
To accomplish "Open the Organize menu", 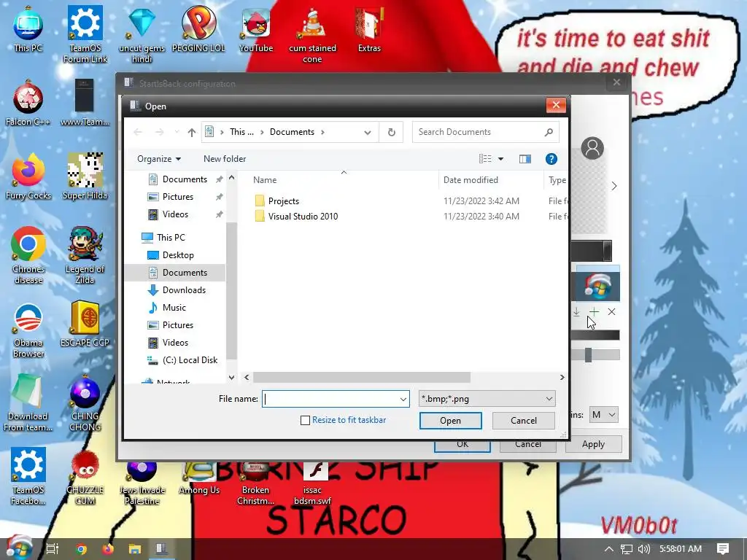I will (x=158, y=159).
